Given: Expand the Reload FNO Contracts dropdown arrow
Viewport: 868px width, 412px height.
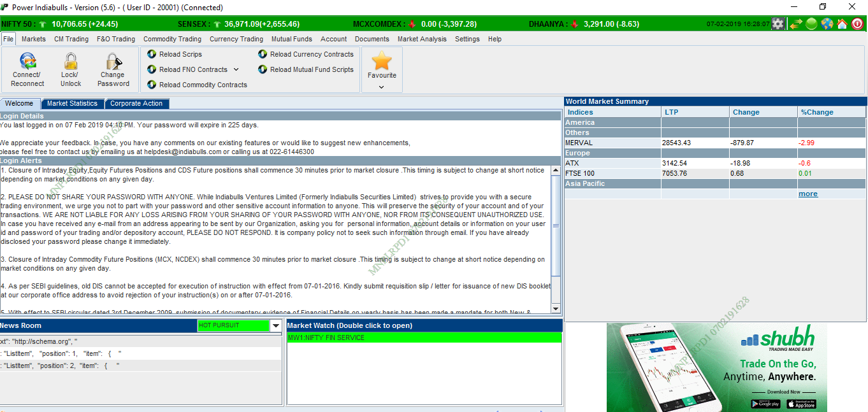Looking at the screenshot, I should click(x=236, y=69).
